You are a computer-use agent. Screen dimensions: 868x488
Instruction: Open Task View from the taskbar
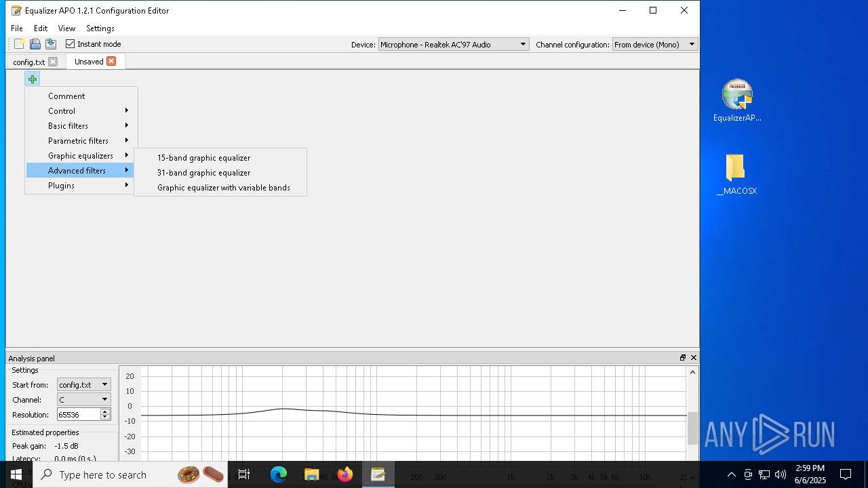pyautogui.click(x=244, y=474)
